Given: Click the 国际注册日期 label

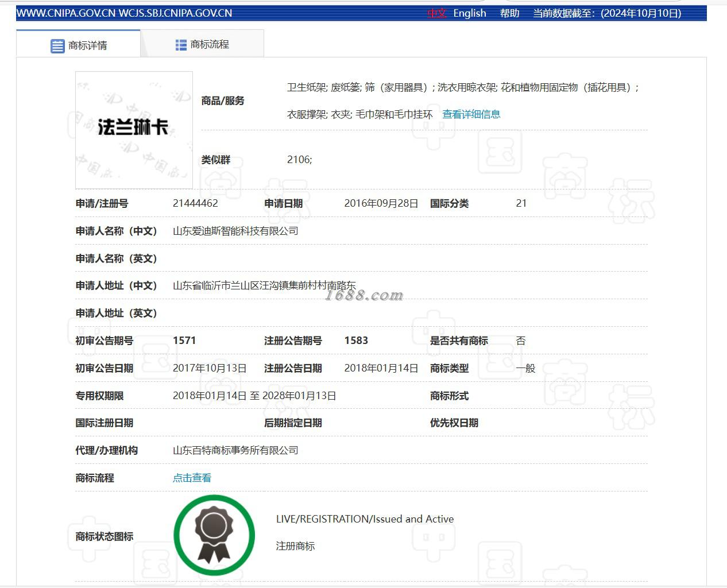Looking at the screenshot, I should 104,423.
